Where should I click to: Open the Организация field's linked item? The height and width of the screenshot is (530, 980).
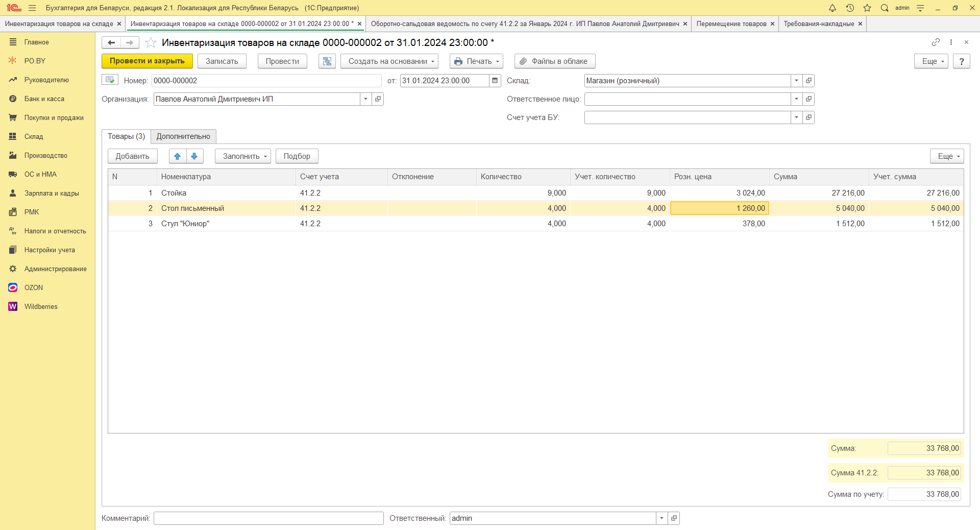(378, 99)
